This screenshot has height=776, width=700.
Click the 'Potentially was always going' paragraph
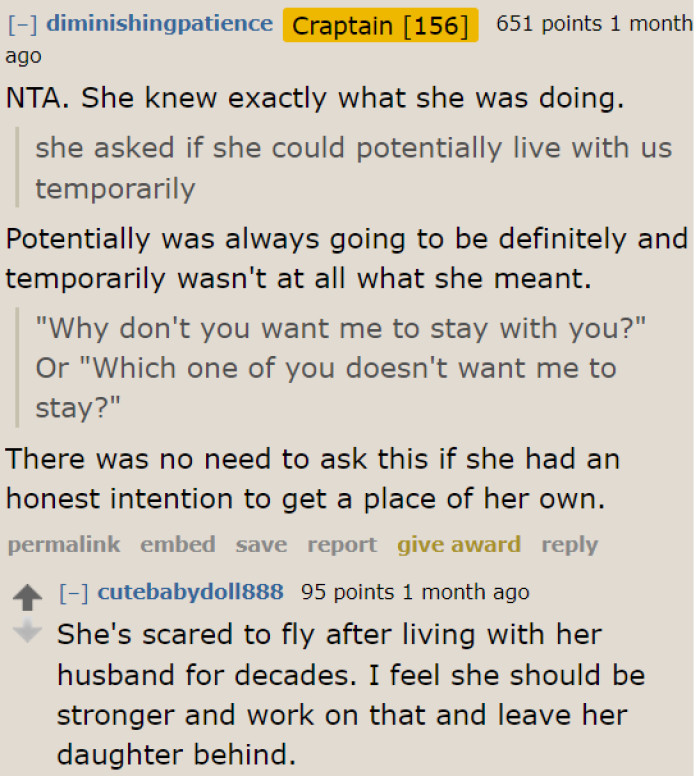(x=347, y=258)
